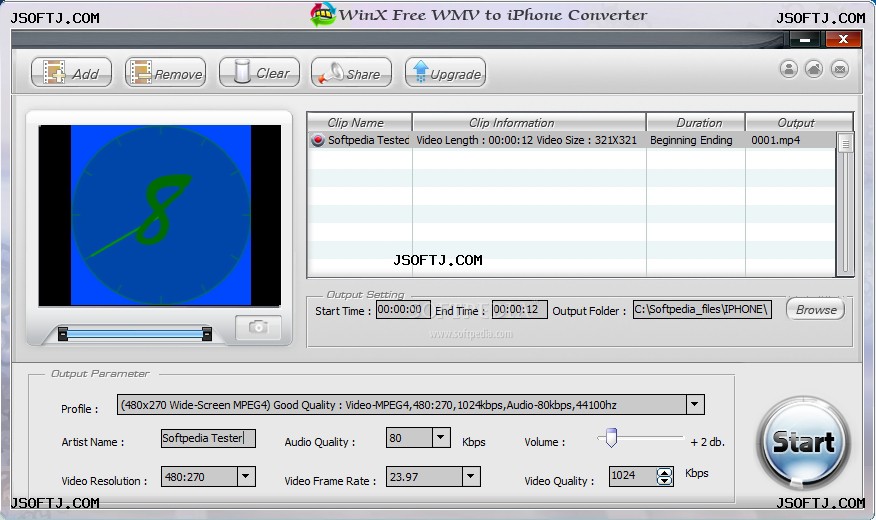The width and height of the screenshot is (876, 520).
Task: Click the Clip Information column header
Action: (x=529, y=122)
